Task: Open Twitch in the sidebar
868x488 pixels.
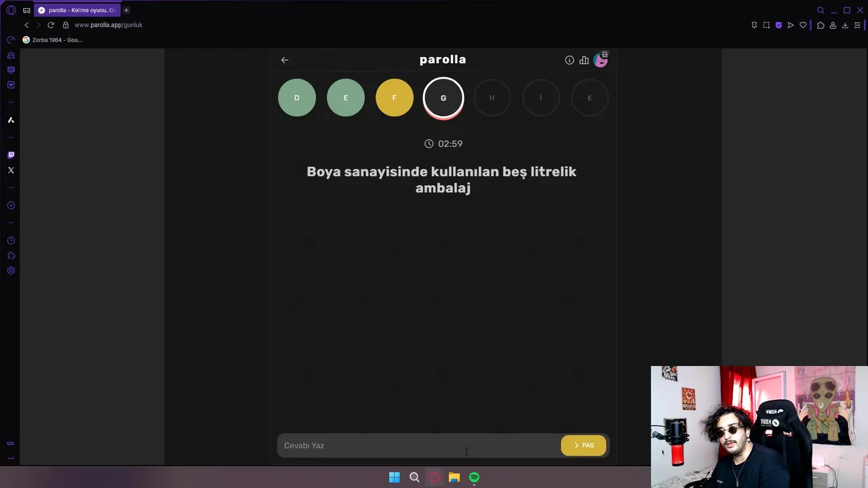Action: coord(11,155)
